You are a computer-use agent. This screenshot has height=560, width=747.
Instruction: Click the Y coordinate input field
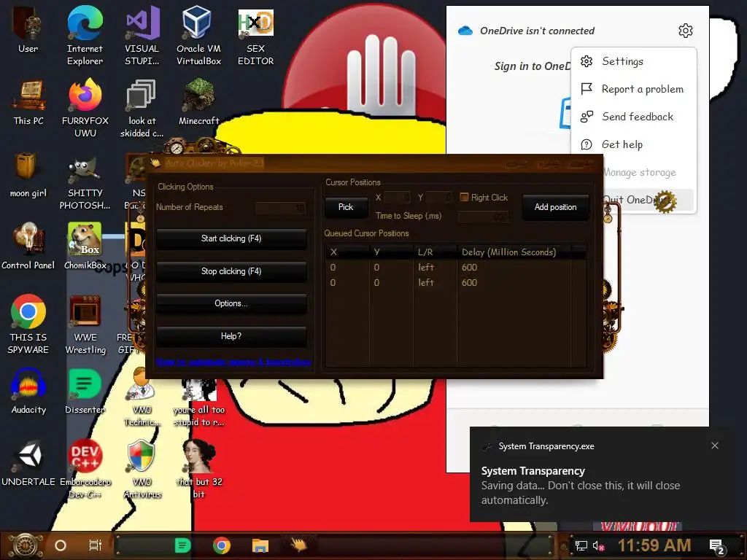coord(438,197)
